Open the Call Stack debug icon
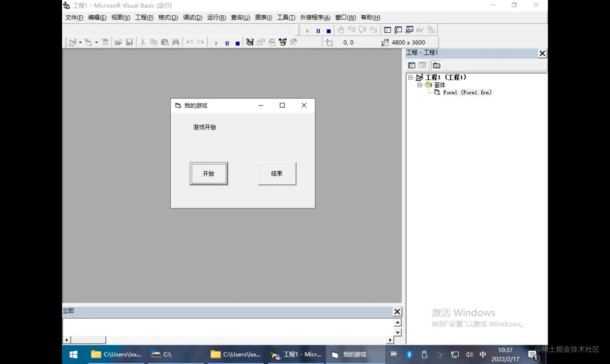Image resolution: width=610 pixels, height=364 pixels. click(431, 30)
